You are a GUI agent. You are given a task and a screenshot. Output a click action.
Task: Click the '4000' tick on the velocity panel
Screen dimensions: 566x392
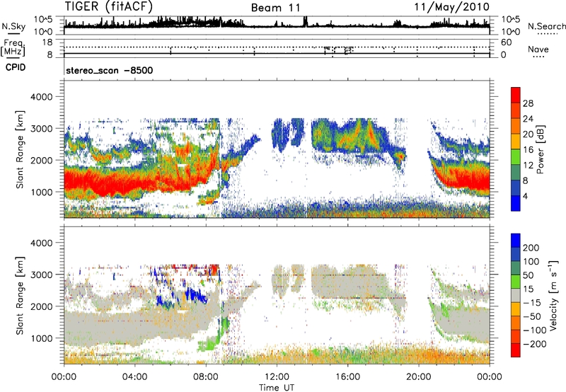41,243
